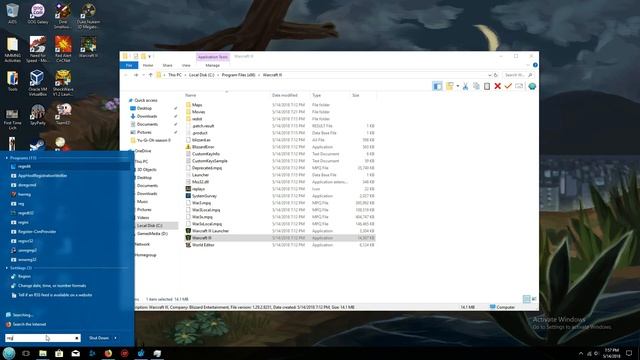Viewport: 640px width, 360px height.
Task: Open the new-folder toolbar dropdown arrow
Action: tap(458, 86)
